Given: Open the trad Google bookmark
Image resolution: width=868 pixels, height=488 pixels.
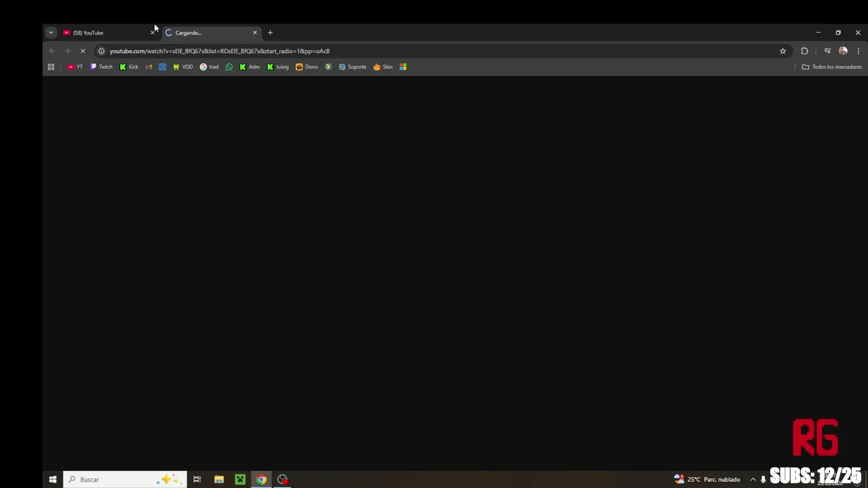Looking at the screenshot, I should tap(210, 66).
